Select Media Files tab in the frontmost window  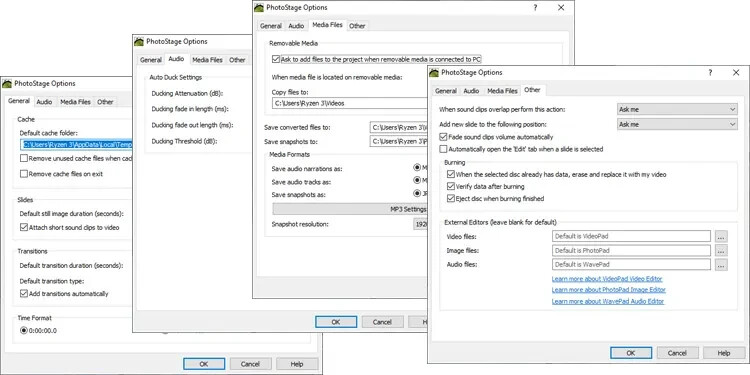[x=502, y=91]
